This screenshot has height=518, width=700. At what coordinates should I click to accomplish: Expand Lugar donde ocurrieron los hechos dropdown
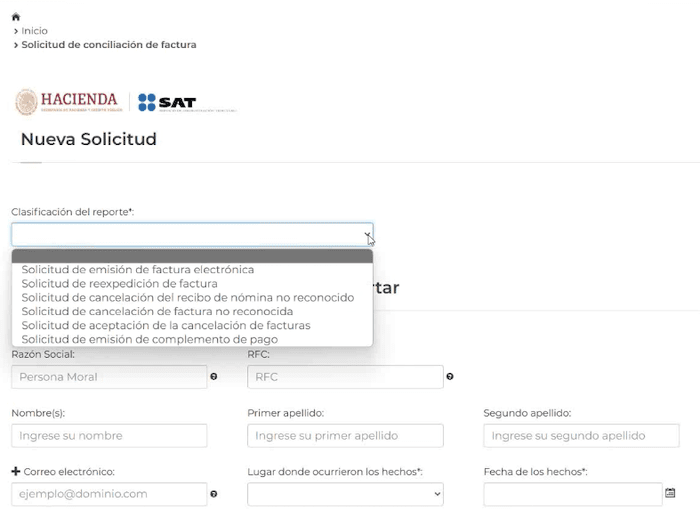point(345,494)
